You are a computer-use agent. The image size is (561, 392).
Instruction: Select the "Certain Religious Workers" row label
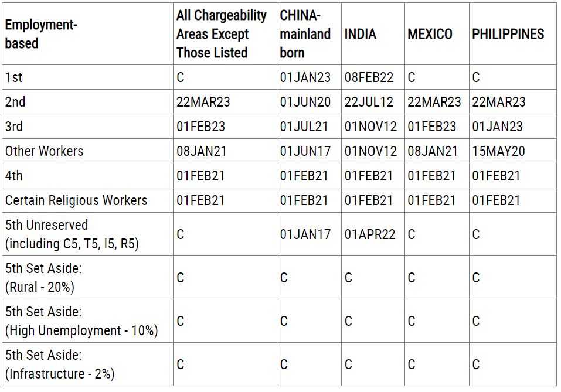[x=76, y=200]
